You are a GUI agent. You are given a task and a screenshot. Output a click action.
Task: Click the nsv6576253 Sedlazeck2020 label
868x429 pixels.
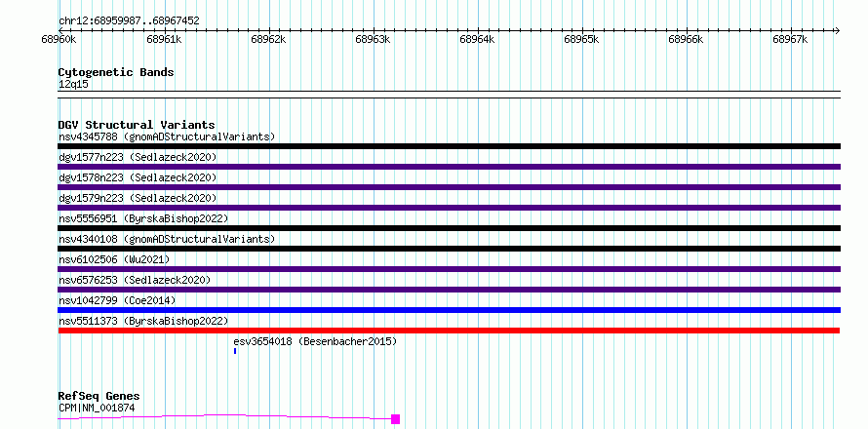coord(135,280)
